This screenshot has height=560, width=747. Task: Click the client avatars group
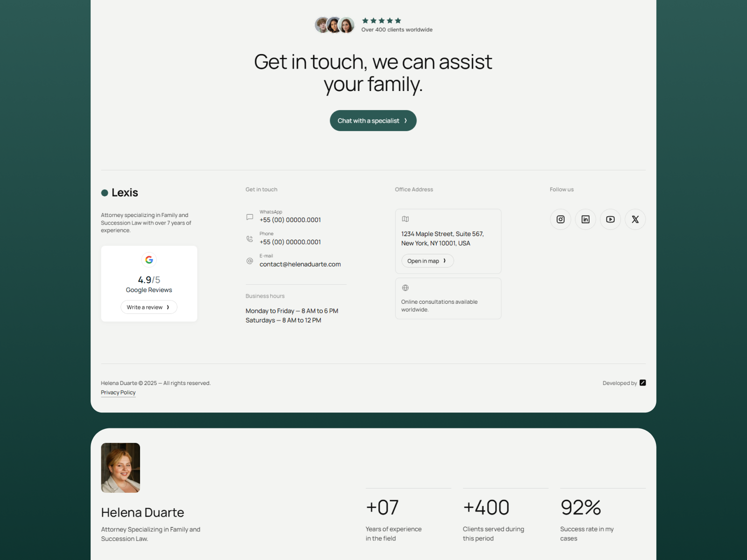click(335, 25)
